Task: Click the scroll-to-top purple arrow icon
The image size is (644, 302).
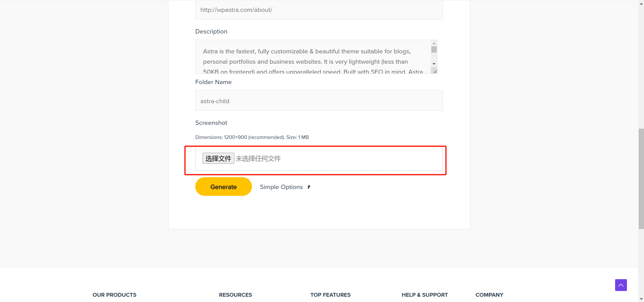Action: (620, 285)
